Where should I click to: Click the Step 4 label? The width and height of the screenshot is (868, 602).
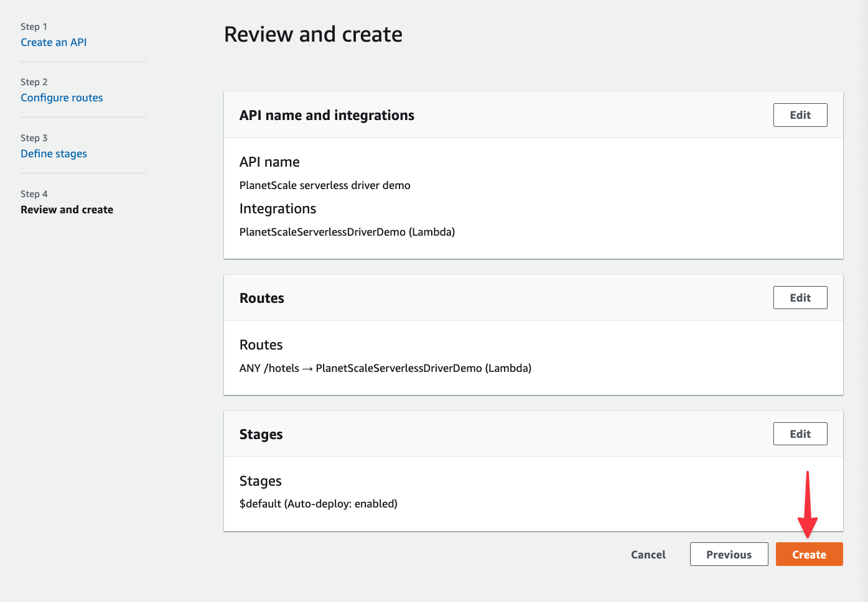(x=34, y=194)
